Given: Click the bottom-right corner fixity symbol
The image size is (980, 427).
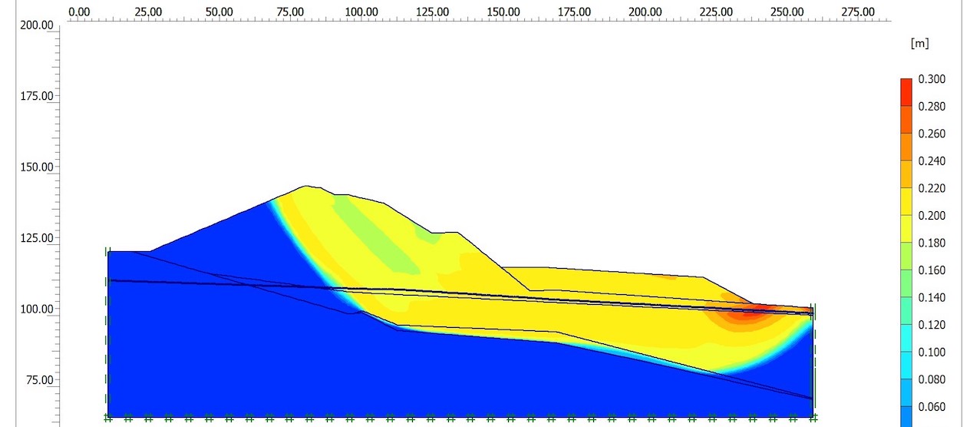Looking at the screenshot, I should tap(812, 419).
